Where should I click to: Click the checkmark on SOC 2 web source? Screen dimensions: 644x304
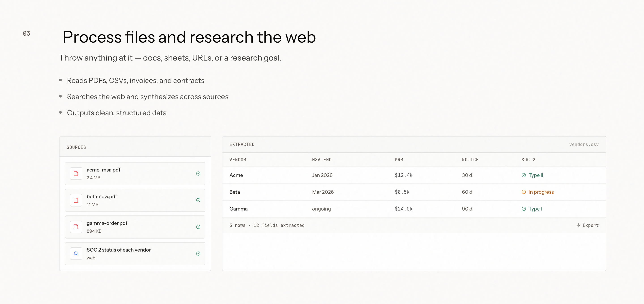coord(198,254)
